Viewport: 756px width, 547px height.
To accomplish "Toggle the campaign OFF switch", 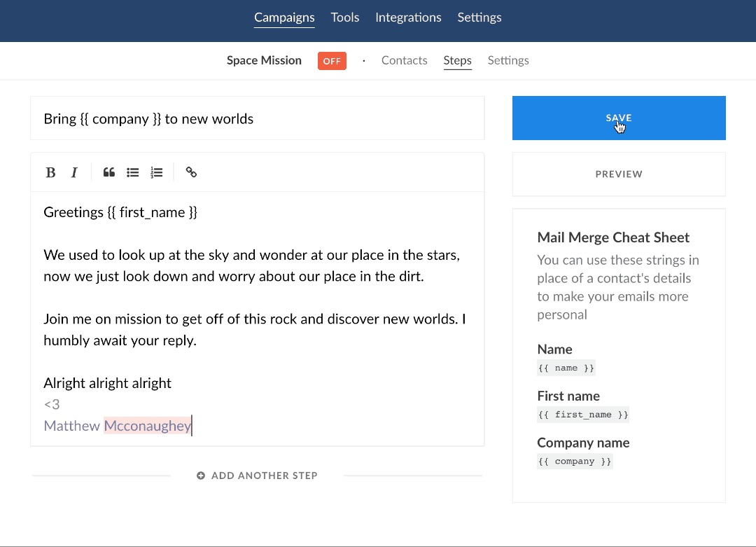I will click(x=332, y=61).
